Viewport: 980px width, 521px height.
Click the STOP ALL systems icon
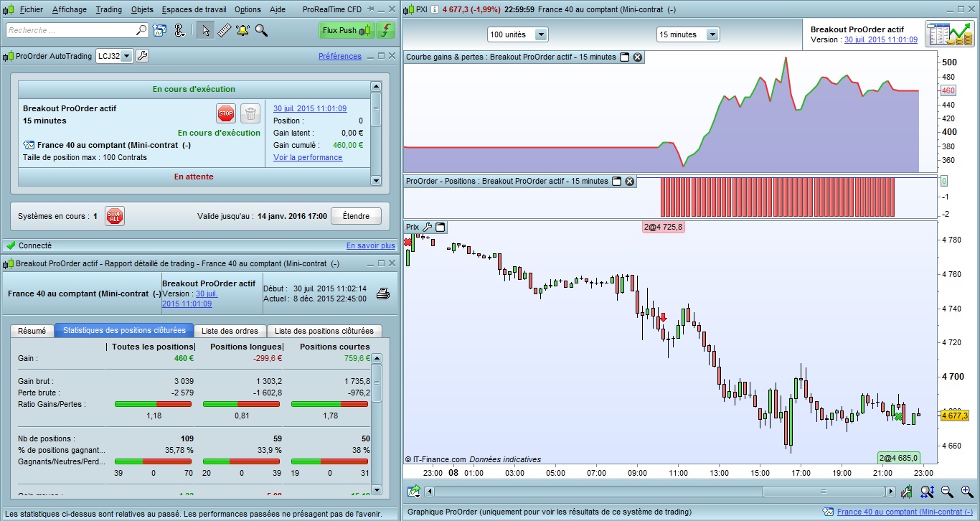[x=115, y=216]
